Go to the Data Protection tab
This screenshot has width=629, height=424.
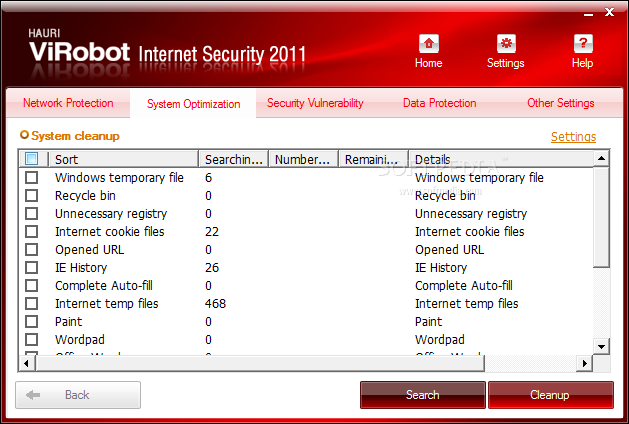pyautogui.click(x=440, y=103)
